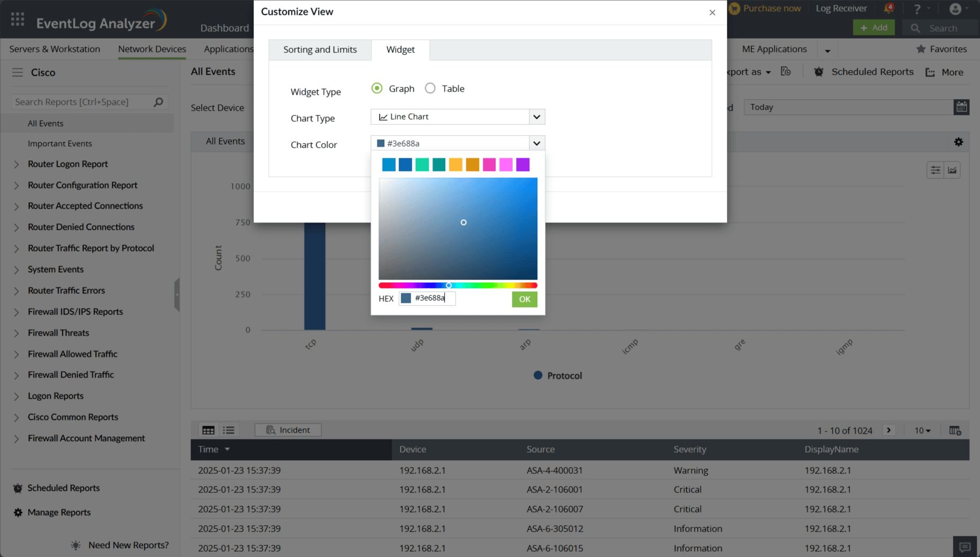This screenshot has height=557, width=980.
Task: Open the rows-per-page 10 dropdown
Action: (x=922, y=430)
